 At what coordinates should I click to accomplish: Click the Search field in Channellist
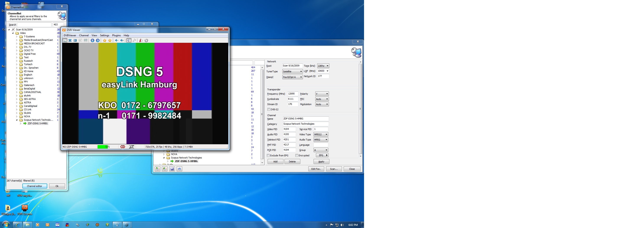(x=34, y=25)
